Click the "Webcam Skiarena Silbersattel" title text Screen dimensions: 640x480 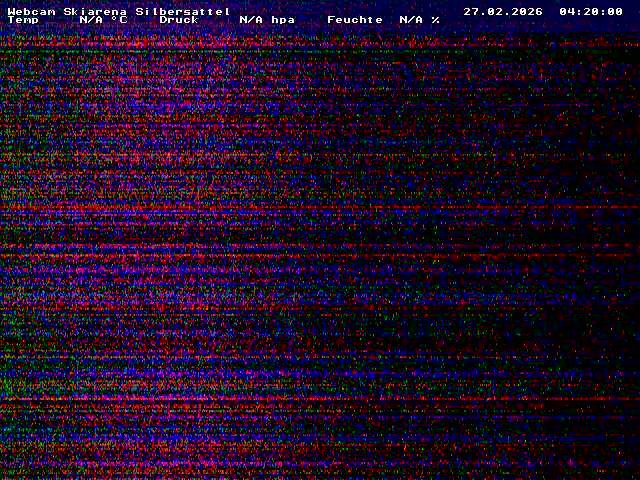click(119, 11)
